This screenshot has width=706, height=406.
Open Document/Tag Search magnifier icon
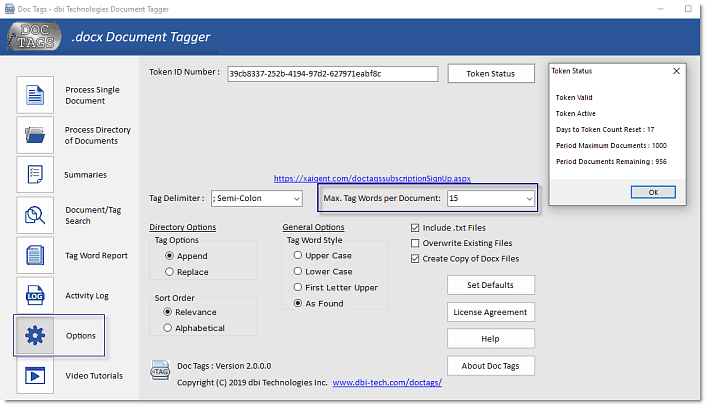[35, 215]
